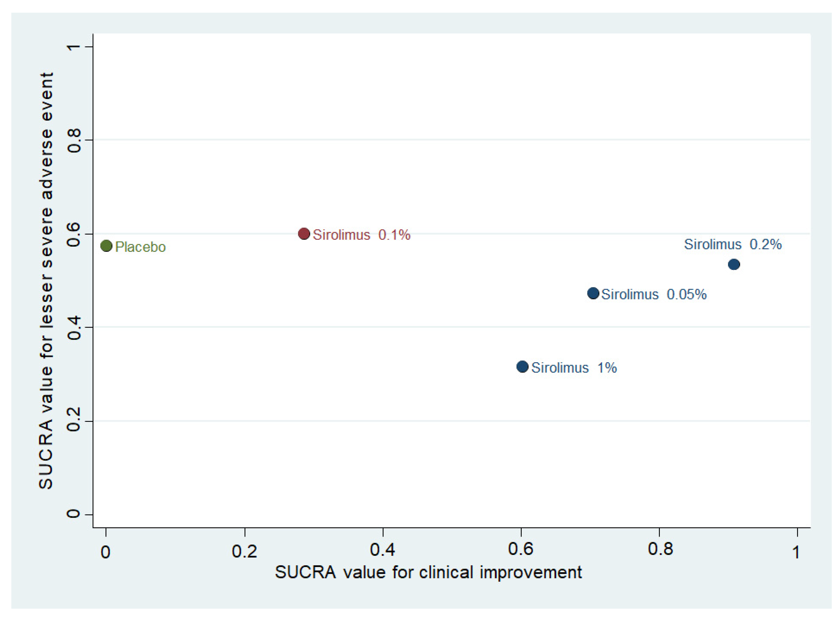This screenshot has width=840, height=618.
Task: Click the 0.2 tick label on the x-axis
Action: tap(244, 551)
